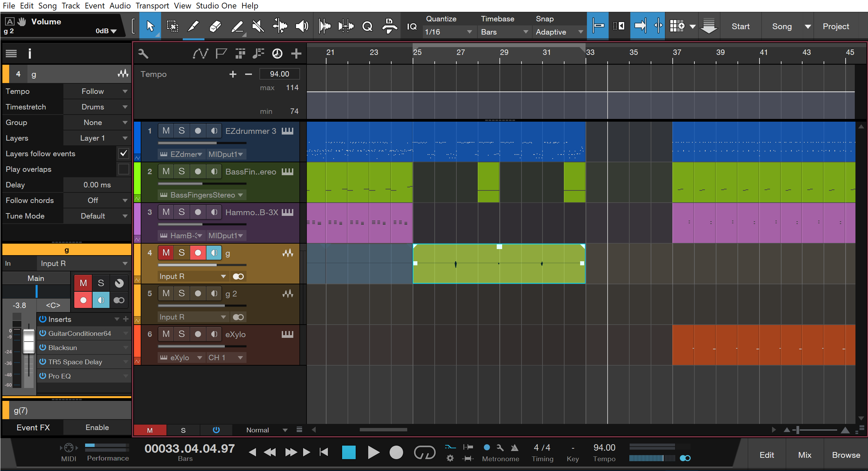The width and height of the screenshot is (868, 471).
Task: Unmute track 4 g
Action: pos(166,253)
